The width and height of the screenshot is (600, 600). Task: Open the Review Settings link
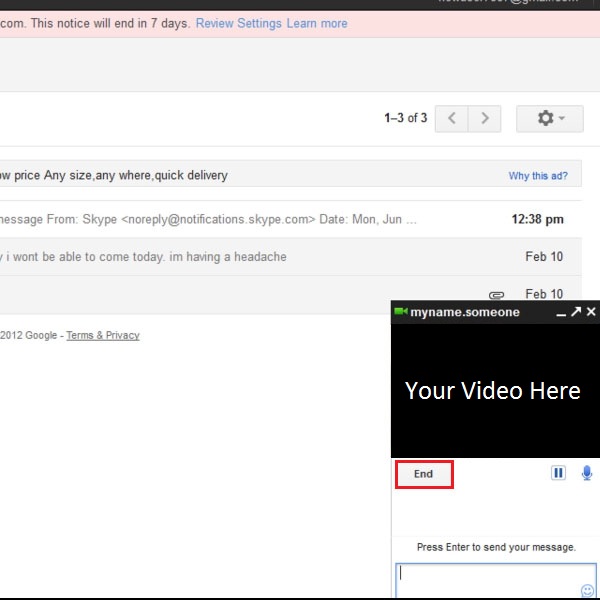click(239, 23)
